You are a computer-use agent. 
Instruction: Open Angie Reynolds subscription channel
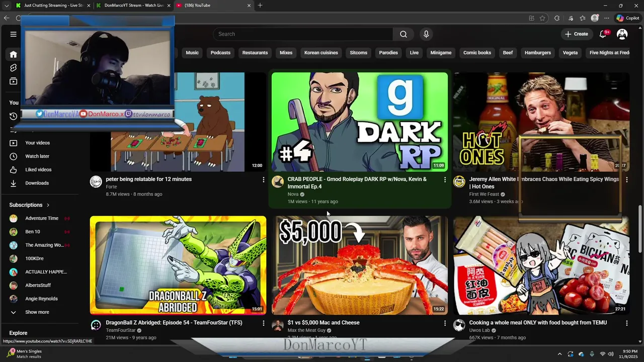[x=40, y=299]
